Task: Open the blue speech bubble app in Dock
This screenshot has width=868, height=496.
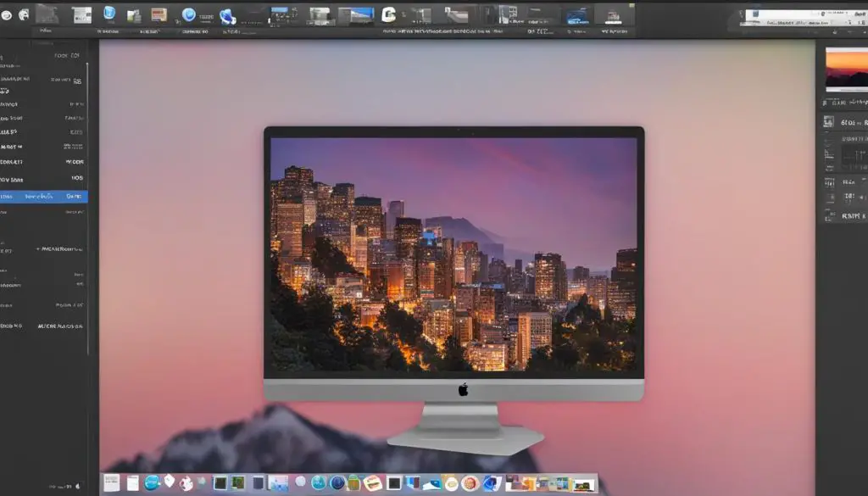Action: pyautogui.click(x=152, y=482)
